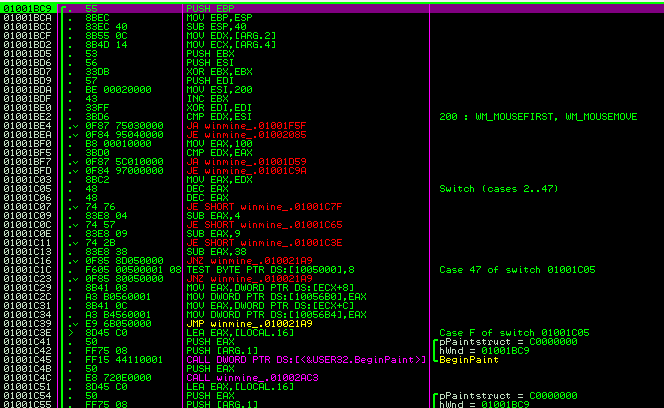Select MOV DWORD PTR DS:[10056B0],EAX
This screenshot has height=408, width=664.
point(276,297)
